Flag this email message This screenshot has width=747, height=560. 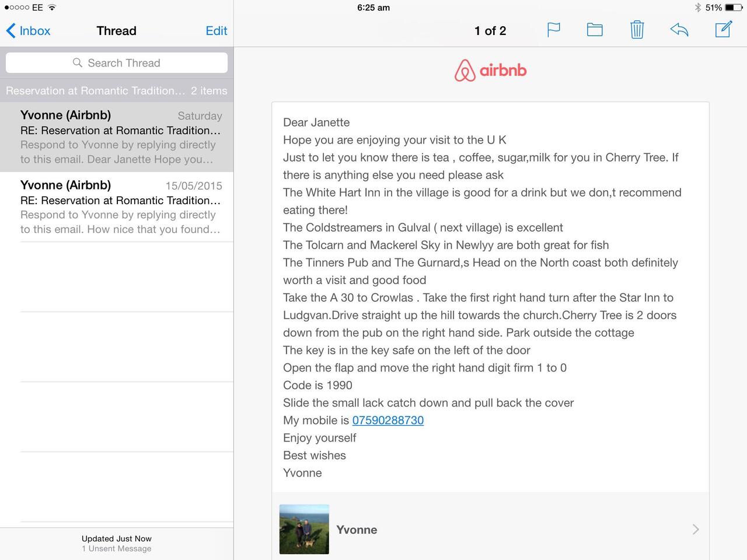[553, 30]
